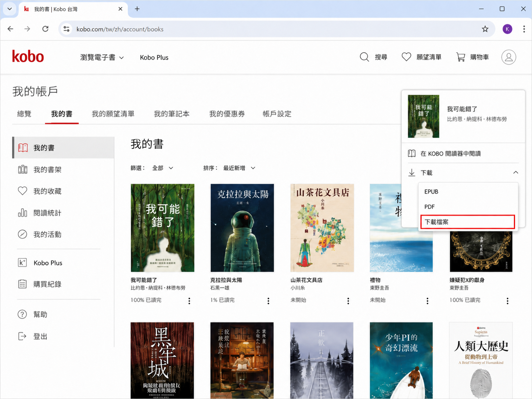The width and height of the screenshot is (532, 399).
Task: Open the 我可能錯了 cover in grid
Action: click(162, 228)
